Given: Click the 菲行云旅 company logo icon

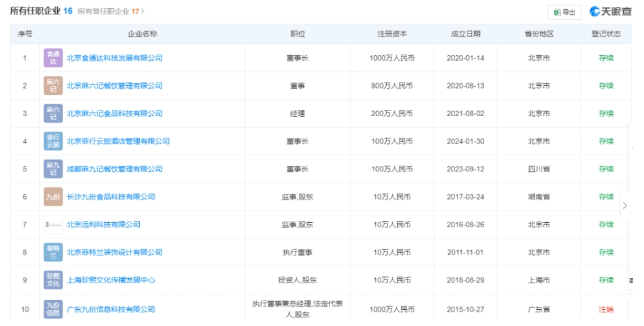Looking at the screenshot, I should pos(53,141).
